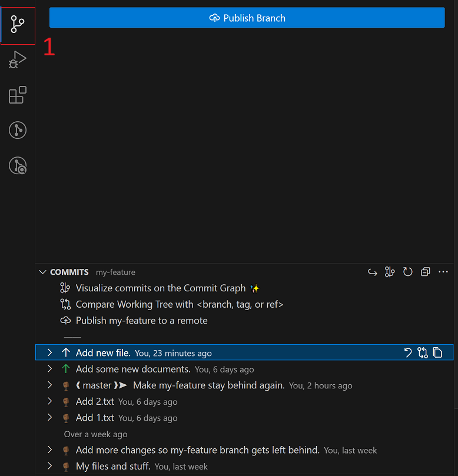Select Visualize commits on the Commit Graph
Viewport: 458px width, 476px height.
pos(160,288)
